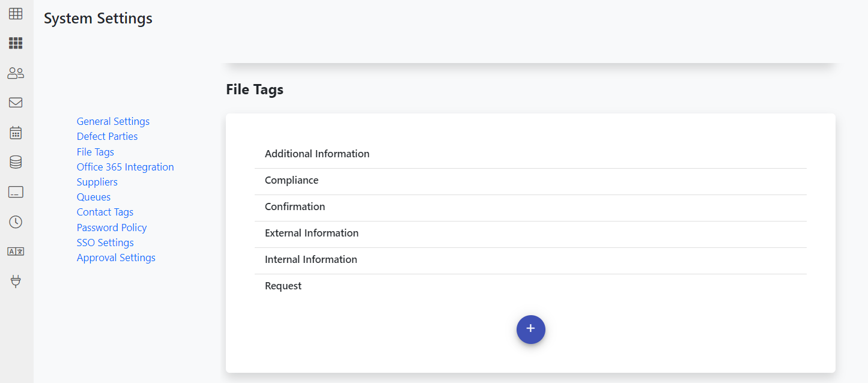The height and width of the screenshot is (383, 868).
Task: Open the clock history sidebar icon
Action: [16, 222]
